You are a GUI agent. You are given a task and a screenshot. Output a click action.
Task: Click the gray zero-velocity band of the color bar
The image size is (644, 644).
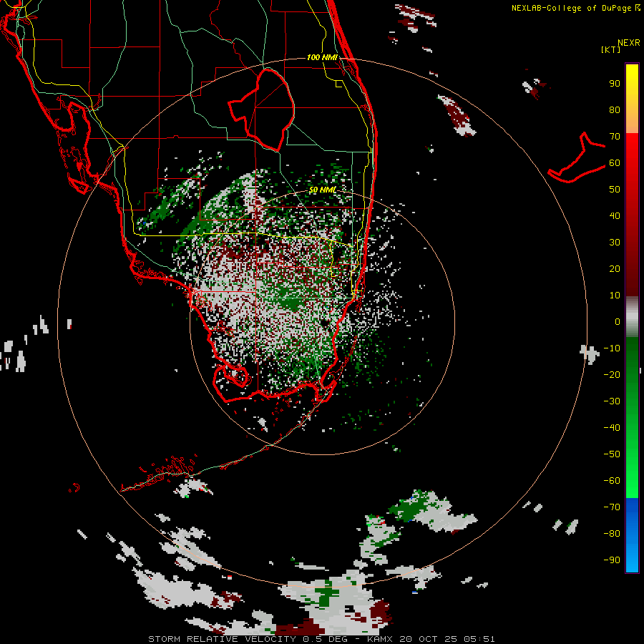[x=632, y=317]
